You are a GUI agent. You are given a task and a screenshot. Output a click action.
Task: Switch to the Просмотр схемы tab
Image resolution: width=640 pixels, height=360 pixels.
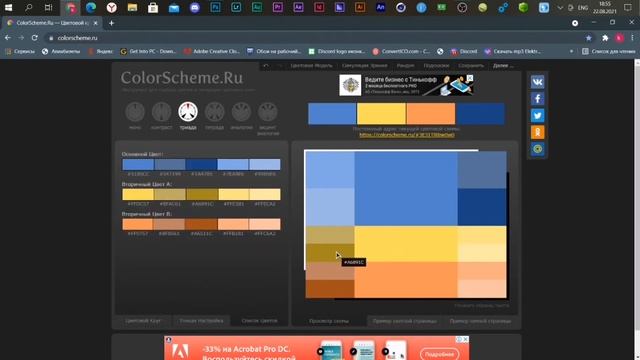tap(329, 321)
